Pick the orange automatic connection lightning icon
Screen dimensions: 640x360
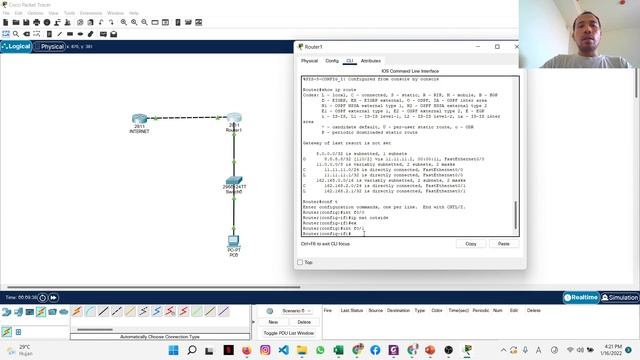(x=77, y=311)
